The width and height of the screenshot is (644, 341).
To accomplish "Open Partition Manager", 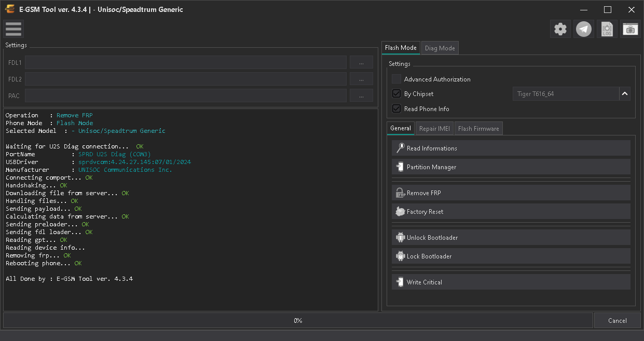I will (x=511, y=167).
